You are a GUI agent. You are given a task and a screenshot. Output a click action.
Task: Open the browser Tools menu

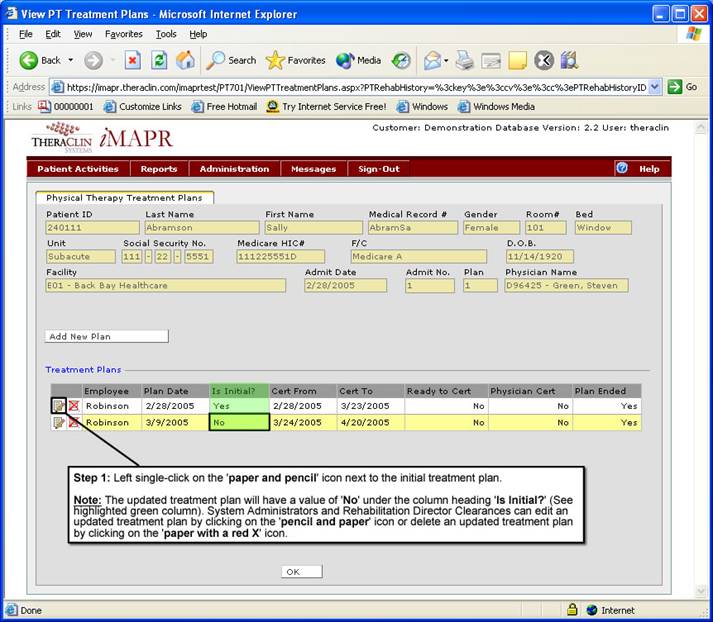tap(166, 34)
